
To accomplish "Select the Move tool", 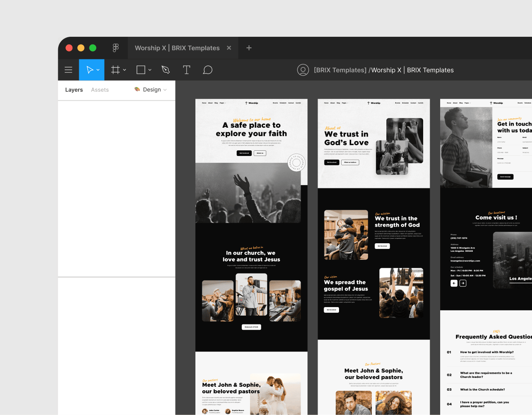I will [x=89, y=70].
